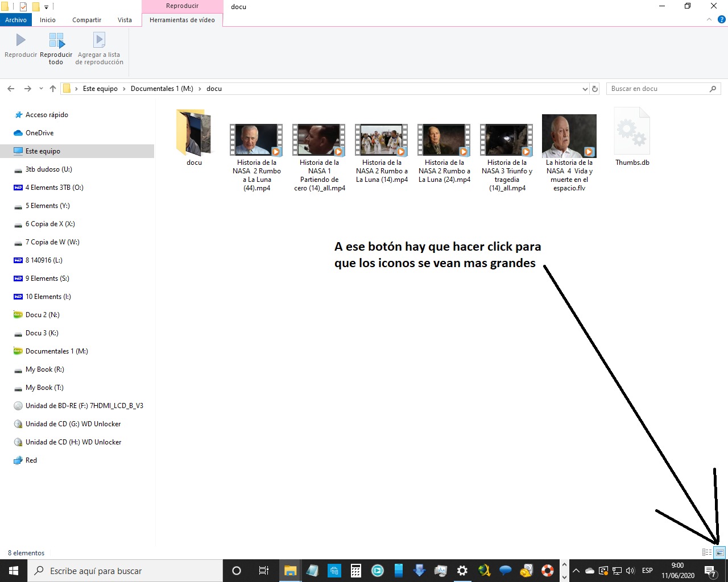Click the Reproducir todo icon
The width and height of the screenshot is (728, 582).
(56, 40)
